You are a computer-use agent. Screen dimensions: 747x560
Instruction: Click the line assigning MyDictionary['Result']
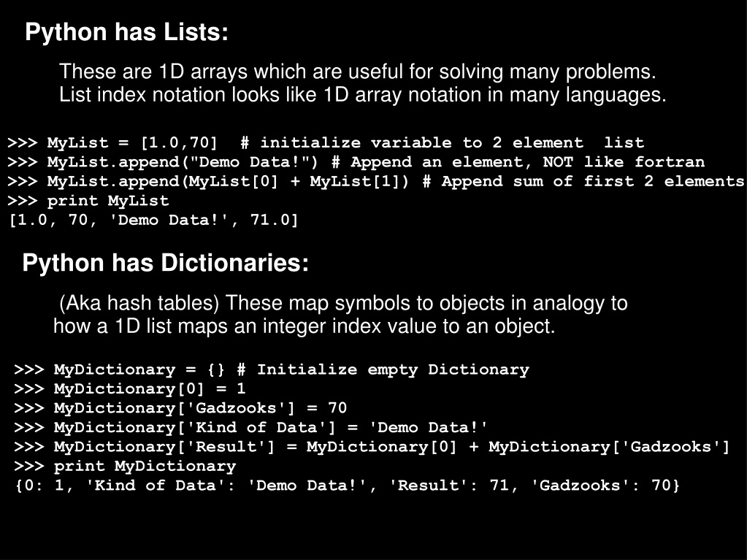[372, 447]
